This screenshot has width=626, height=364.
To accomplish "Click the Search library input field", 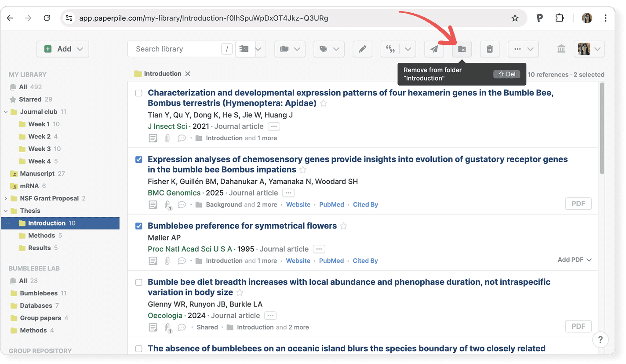I will point(176,49).
